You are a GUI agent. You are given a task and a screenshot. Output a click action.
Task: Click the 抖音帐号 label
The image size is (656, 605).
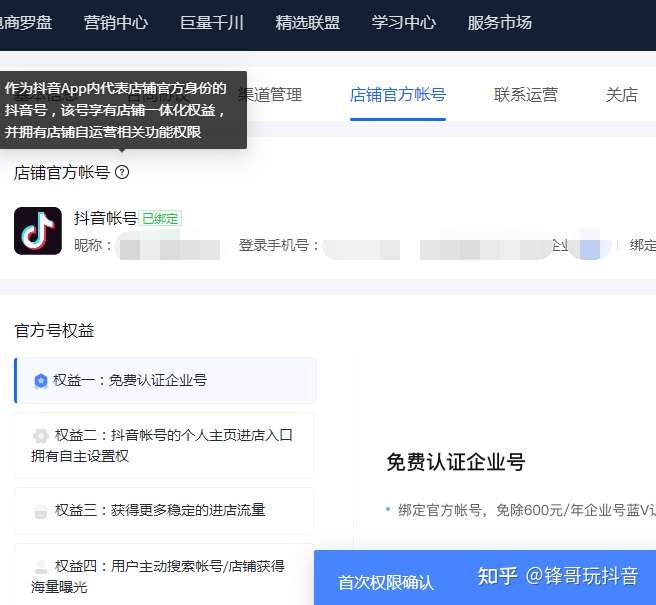tap(105, 218)
